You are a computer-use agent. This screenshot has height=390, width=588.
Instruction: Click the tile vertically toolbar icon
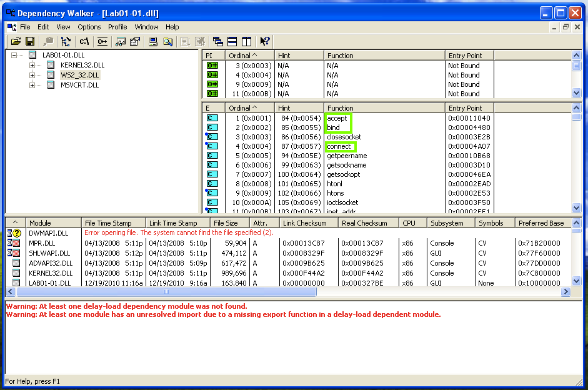click(246, 41)
